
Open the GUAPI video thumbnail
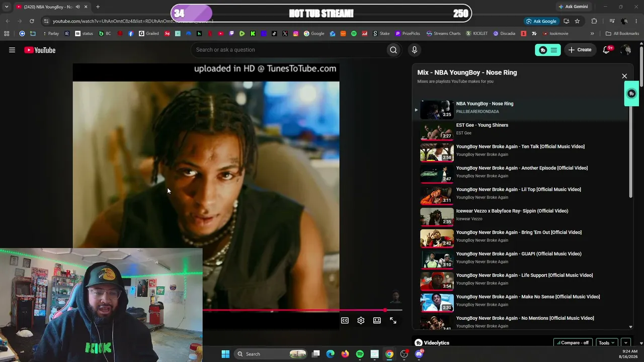tap(437, 259)
